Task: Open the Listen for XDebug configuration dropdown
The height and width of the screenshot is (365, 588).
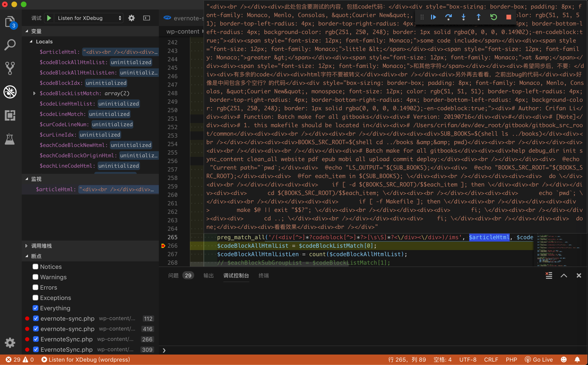Action: tap(89, 18)
